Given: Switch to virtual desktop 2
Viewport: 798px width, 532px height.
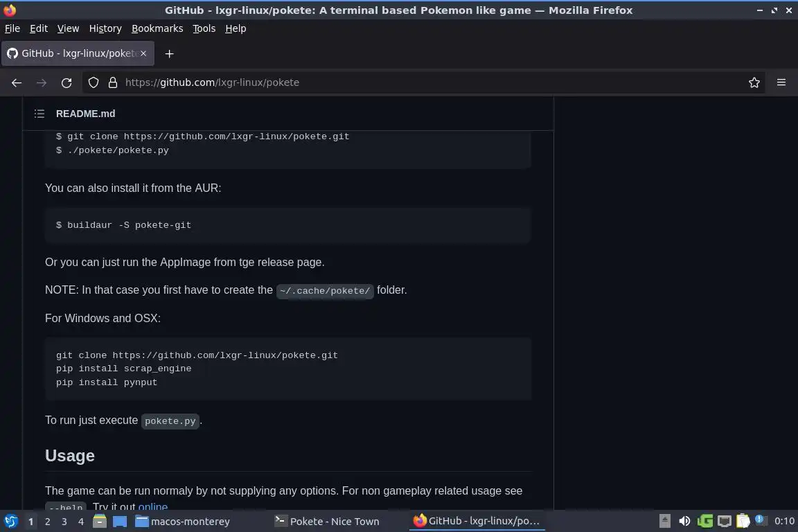Looking at the screenshot, I should point(47,522).
